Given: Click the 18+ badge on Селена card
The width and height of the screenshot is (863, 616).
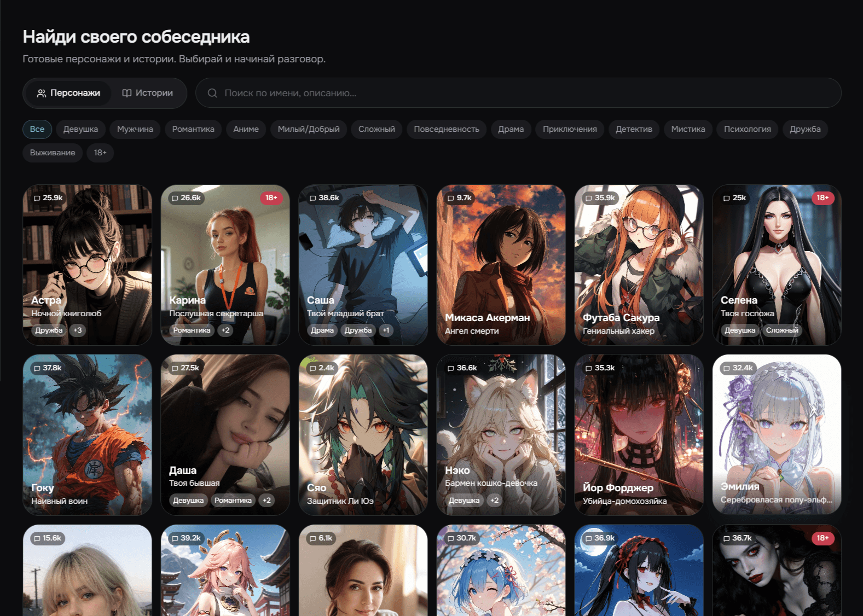Looking at the screenshot, I should pyautogui.click(x=823, y=198).
